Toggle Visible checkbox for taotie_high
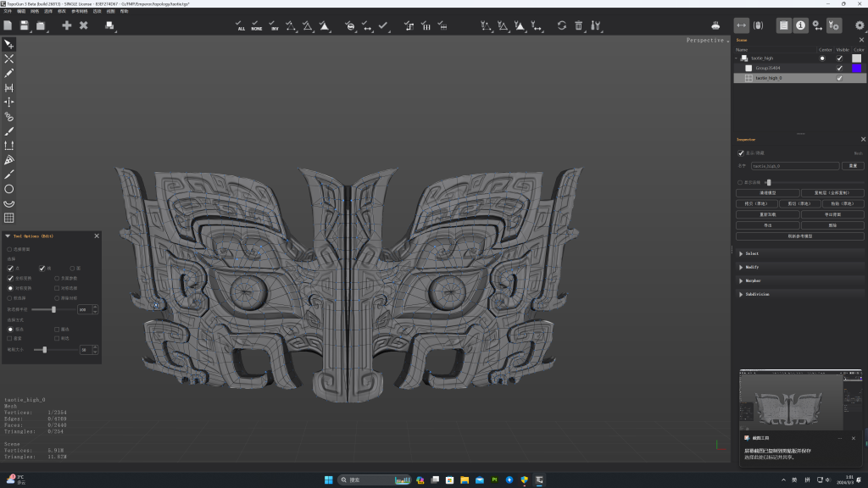The image size is (868, 488). click(x=840, y=58)
